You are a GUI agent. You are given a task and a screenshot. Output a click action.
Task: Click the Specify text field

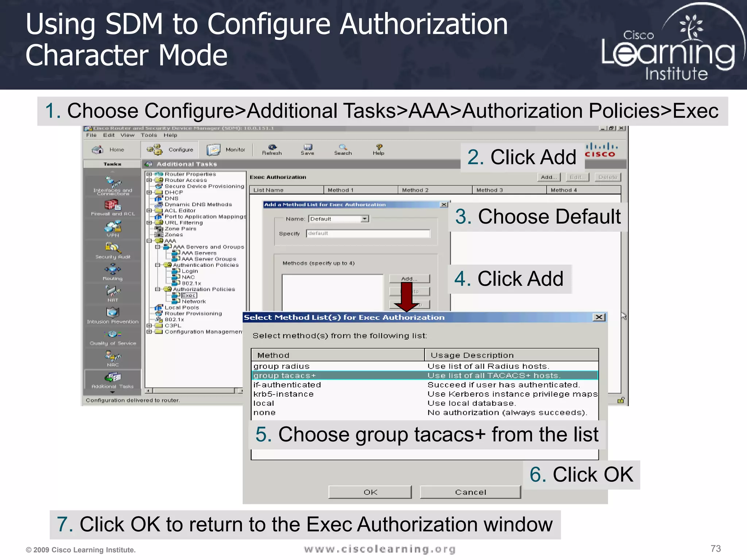tap(368, 233)
